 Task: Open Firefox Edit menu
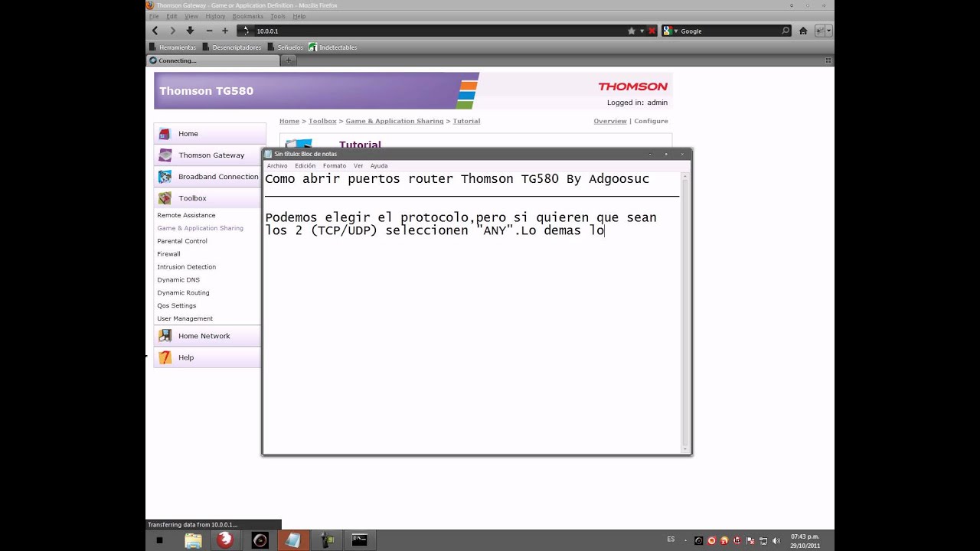point(171,16)
